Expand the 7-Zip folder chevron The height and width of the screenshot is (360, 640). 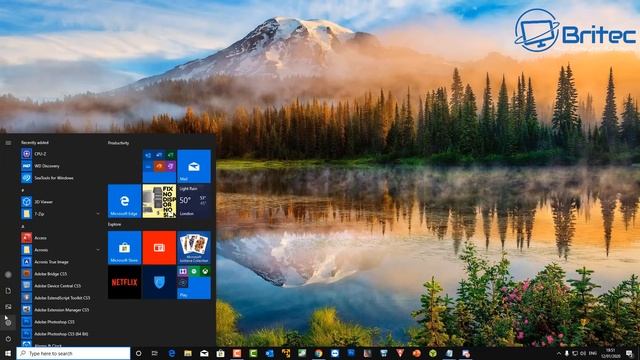tap(98, 214)
